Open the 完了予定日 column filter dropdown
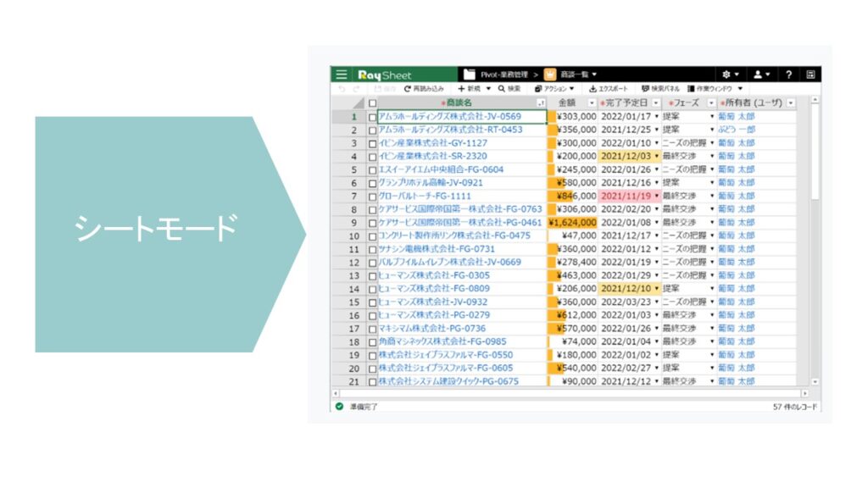The width and height of the screenshot is (868, 488). click(656, 103)
